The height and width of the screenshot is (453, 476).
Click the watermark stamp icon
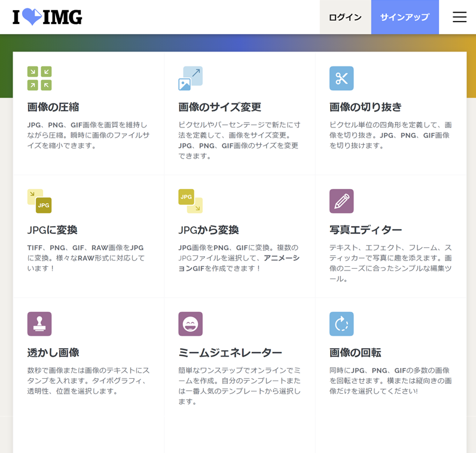click(39, 324)
